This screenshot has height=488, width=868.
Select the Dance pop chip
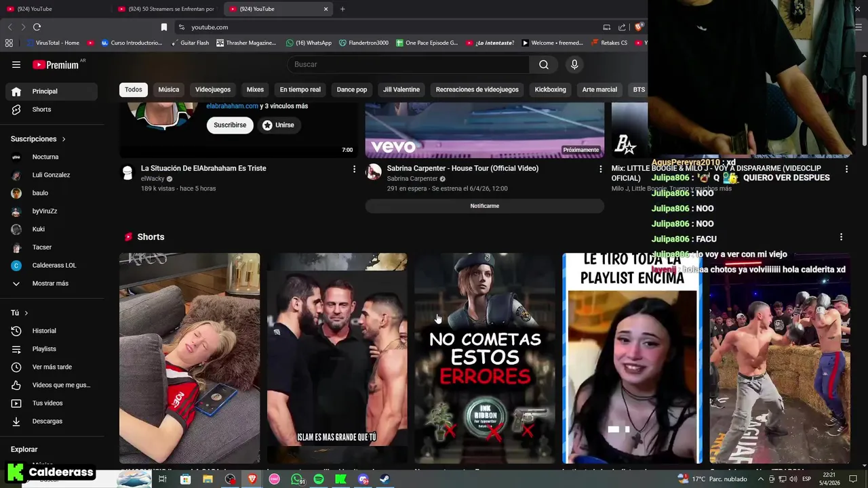(x=352, y=89)
